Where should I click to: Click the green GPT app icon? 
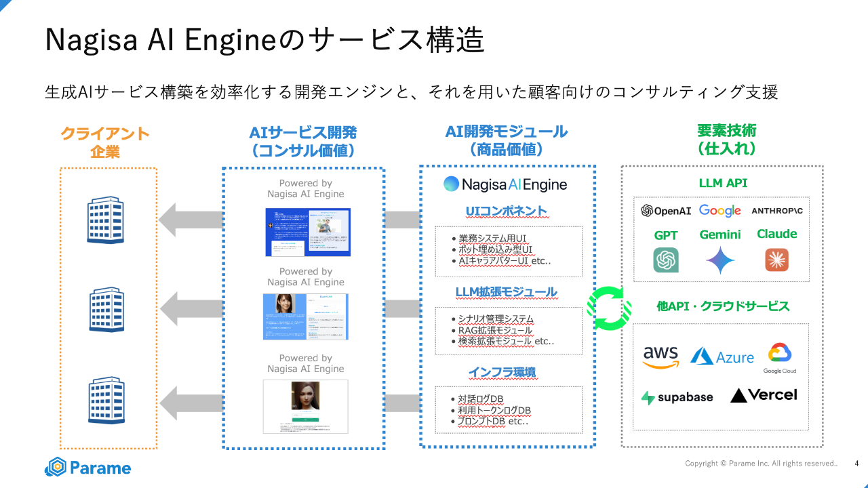click(666, 260)
